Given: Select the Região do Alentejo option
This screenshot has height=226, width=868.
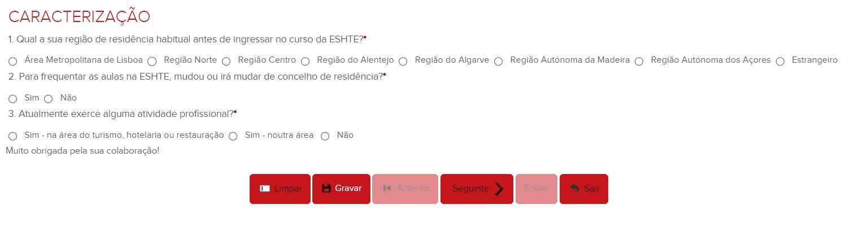Looking at the screenshot, I should click(306, 60).
